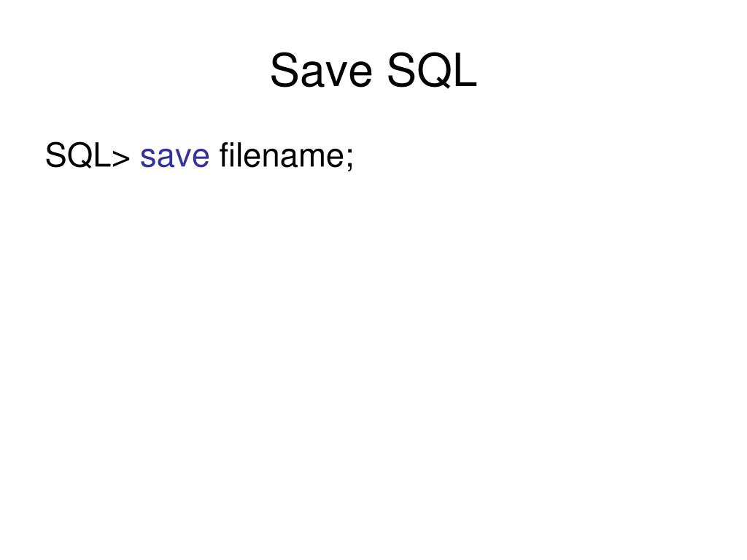
Task: Click the letter "l" in "filename;"
Action: 240,155
